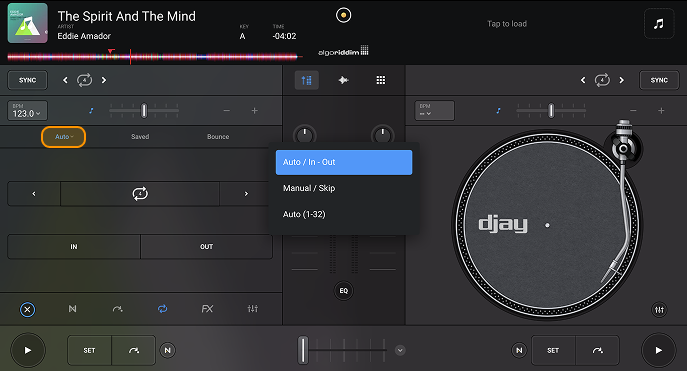Halve loop length on left deck

(x=65, y=80)
